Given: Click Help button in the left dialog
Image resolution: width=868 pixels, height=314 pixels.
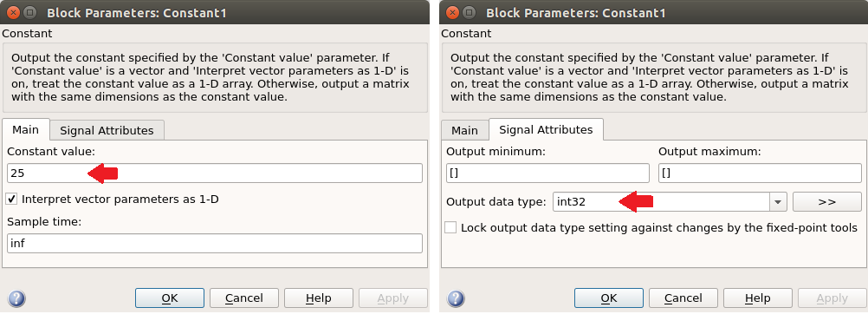Looking at the screenshot, I should 318,298.
